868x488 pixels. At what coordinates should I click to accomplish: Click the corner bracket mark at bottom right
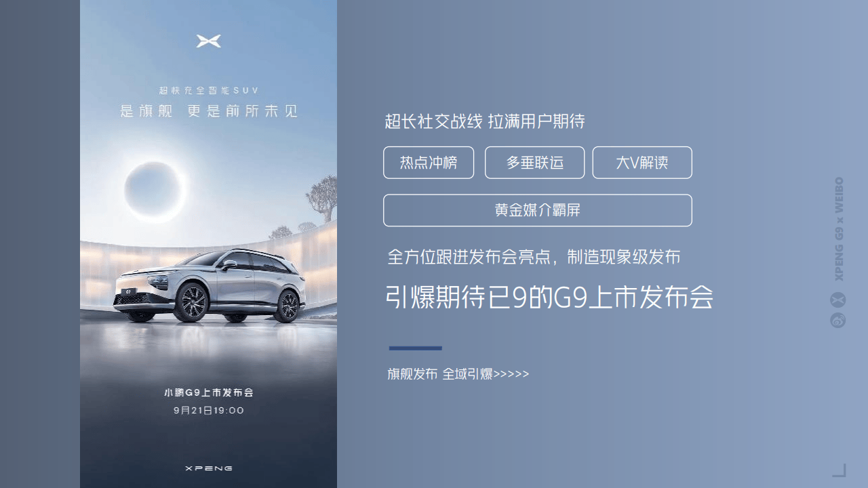click(x=840, y=470)
